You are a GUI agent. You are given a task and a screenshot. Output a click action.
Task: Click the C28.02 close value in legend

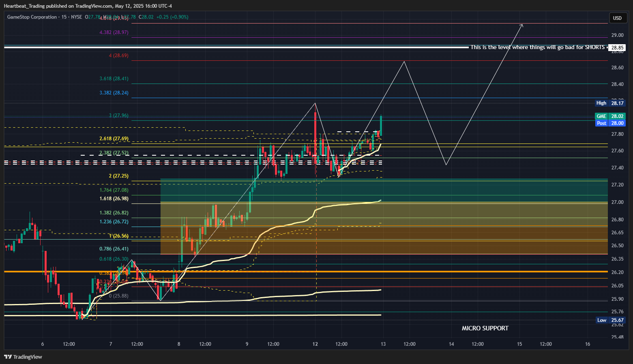[x=146, y=17]
